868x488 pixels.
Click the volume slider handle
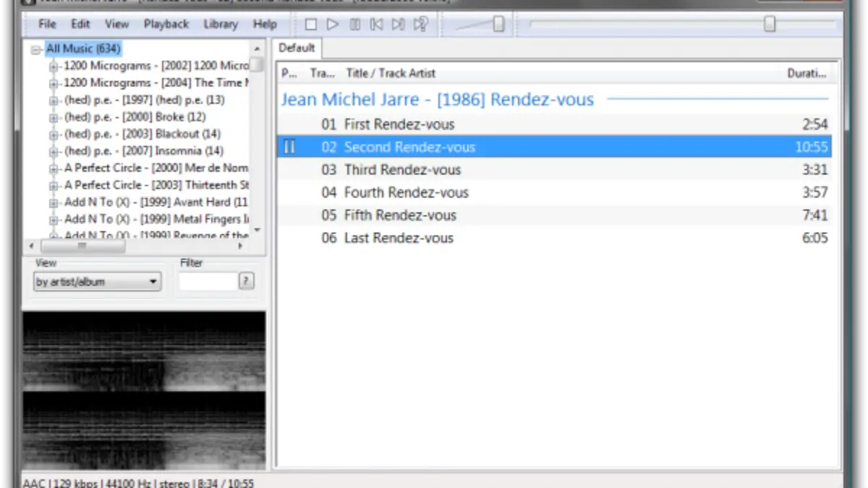point(498,24)
